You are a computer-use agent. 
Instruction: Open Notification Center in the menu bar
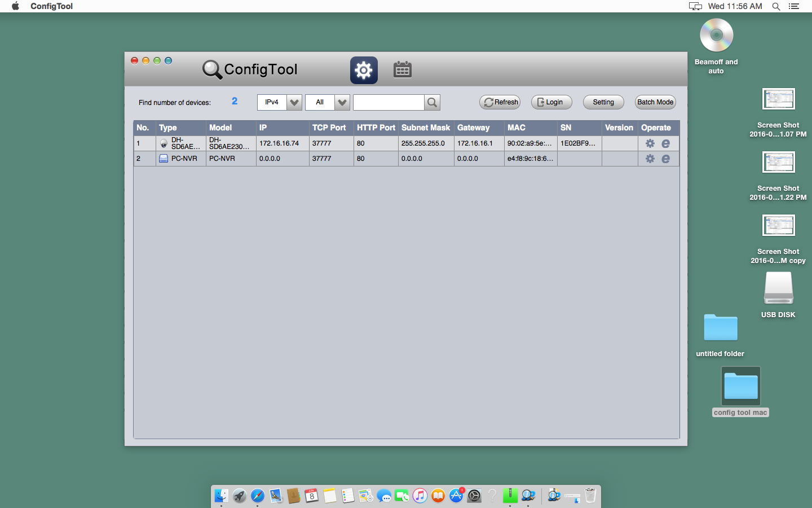(x=794, y=6)
